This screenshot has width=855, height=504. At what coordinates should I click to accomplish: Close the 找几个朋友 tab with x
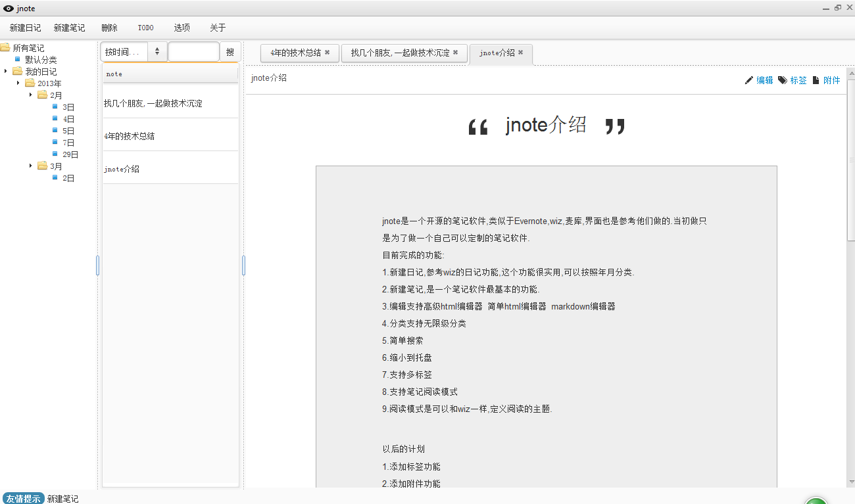click(x=455, y=53)
